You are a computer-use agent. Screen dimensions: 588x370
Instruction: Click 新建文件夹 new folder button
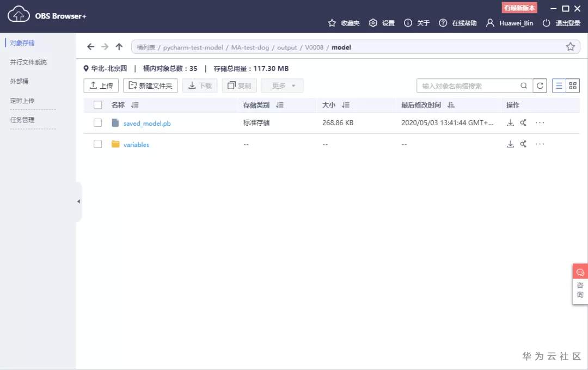(x=150, y=86)
